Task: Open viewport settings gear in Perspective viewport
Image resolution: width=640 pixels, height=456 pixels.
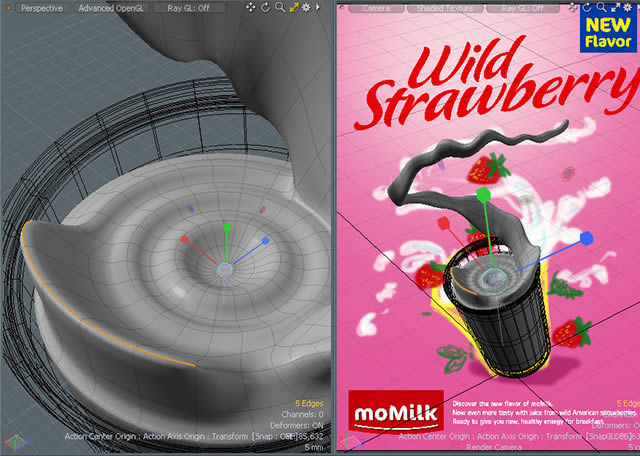Action: (x=306, y=7)
